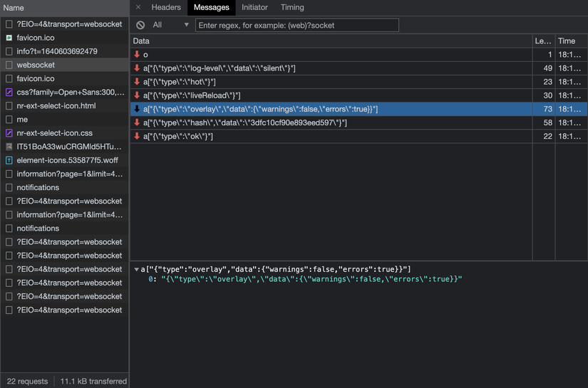Select the nr-ext-select-icon.html request

(x=56, y=106)
